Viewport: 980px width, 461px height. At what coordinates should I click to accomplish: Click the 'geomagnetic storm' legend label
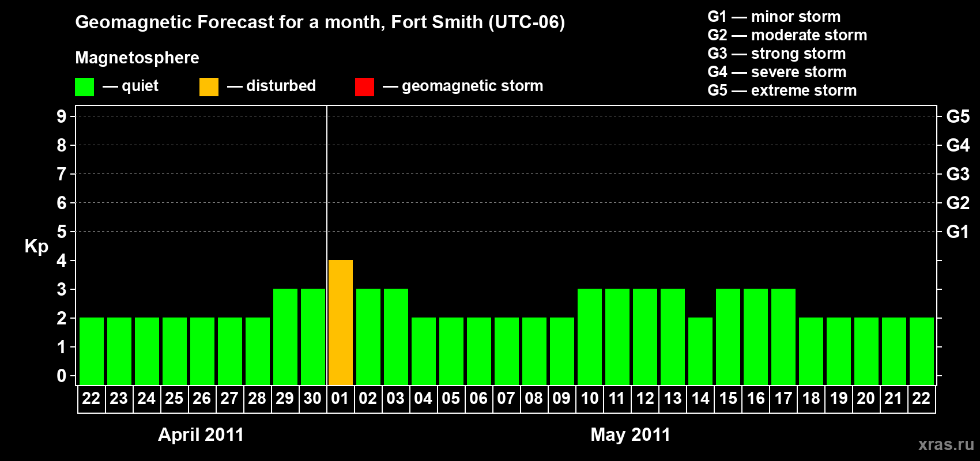click(x=473, y=86)
